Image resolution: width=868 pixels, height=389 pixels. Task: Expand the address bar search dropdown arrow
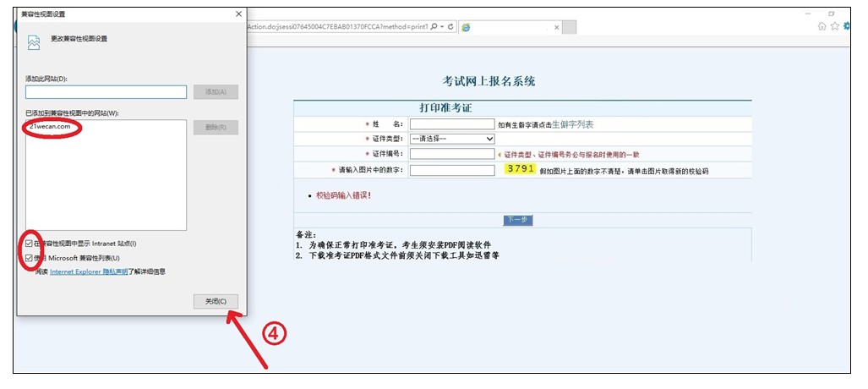443,27
